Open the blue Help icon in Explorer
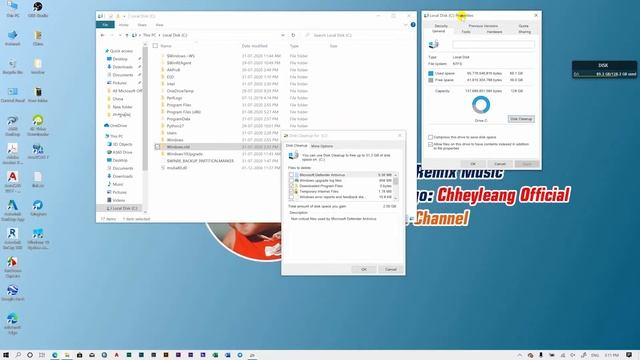The height and width of the screenshot is (360, 640). pos(413,25)
